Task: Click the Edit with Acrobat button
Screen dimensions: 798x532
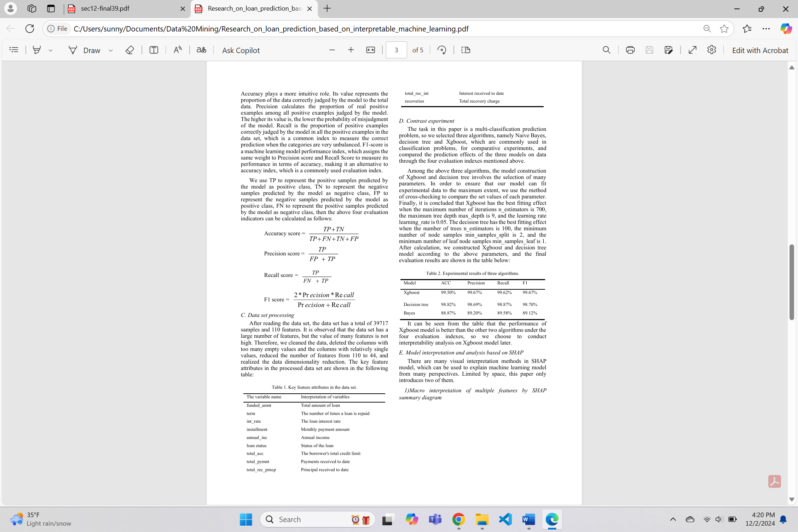Action: [x=760, y=50]
